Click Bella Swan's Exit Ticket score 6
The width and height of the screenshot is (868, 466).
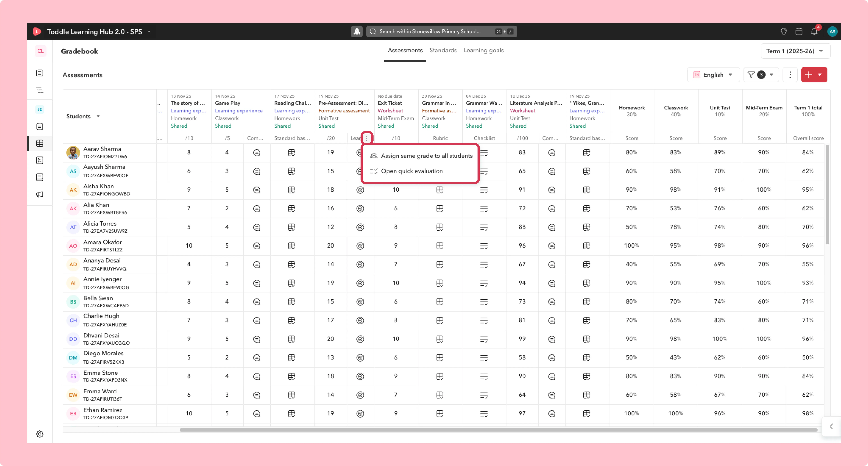[396, 301]
